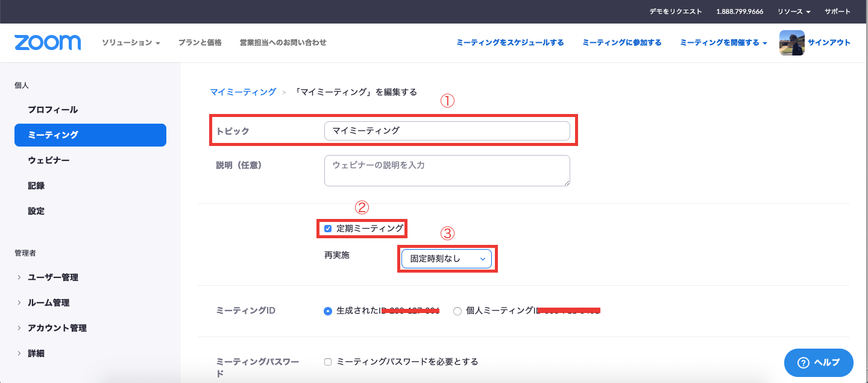Click the トピック text field
The width and height of the screenshot is (868, 383).
pos(447,131)
